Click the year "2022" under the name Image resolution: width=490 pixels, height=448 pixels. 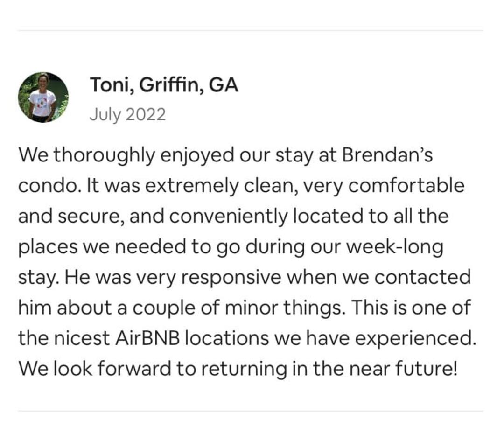pos(145,114)
